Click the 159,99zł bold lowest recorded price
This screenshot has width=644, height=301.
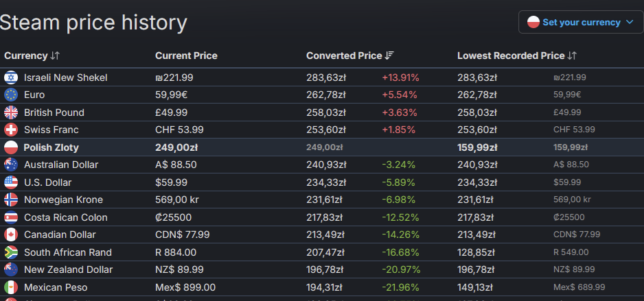click(x=477, y=147)
